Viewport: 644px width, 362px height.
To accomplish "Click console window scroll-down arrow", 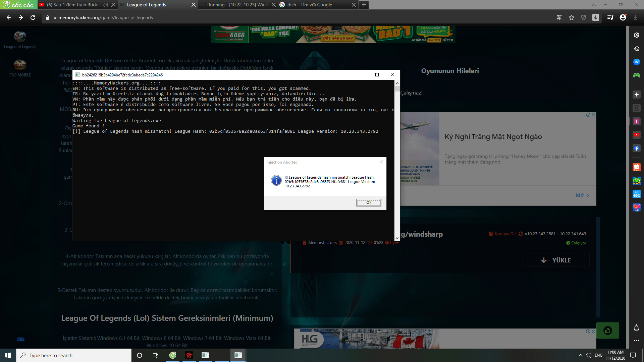I will coord(397,238).
